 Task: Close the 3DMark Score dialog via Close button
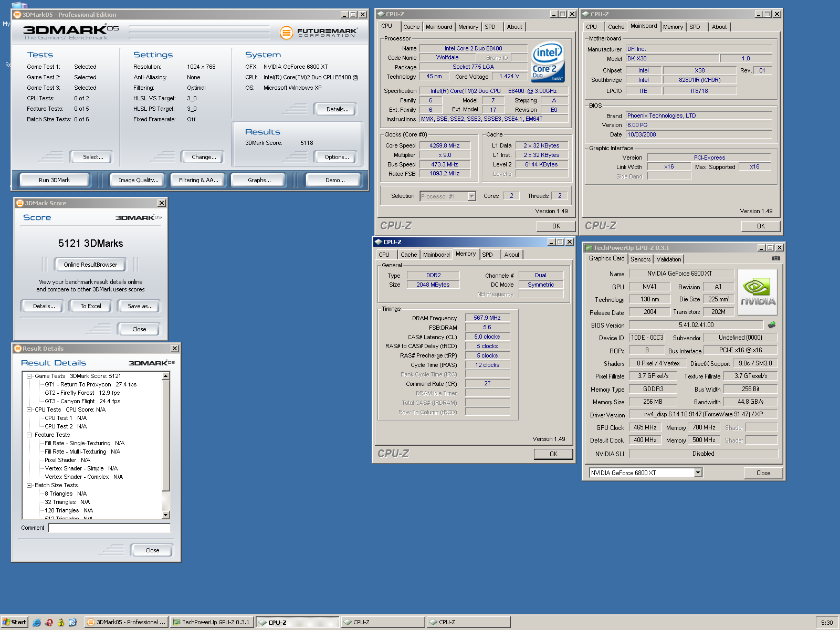coord(139,329)
